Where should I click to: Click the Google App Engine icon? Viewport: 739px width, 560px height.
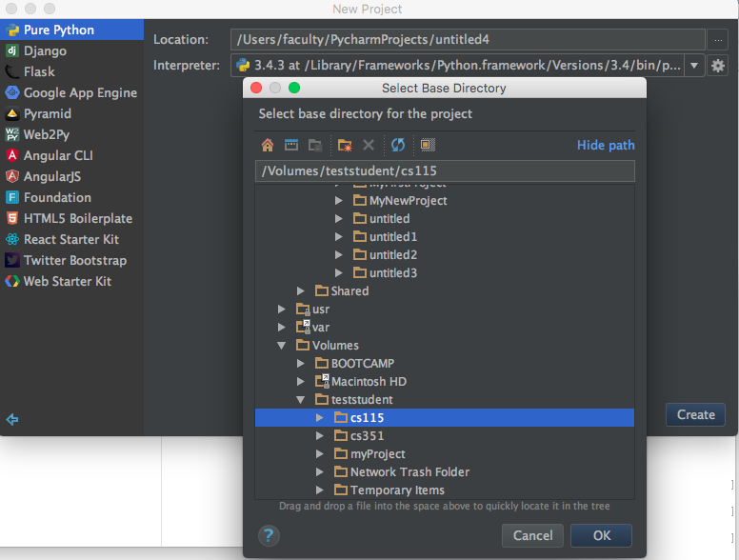[11, 92]
